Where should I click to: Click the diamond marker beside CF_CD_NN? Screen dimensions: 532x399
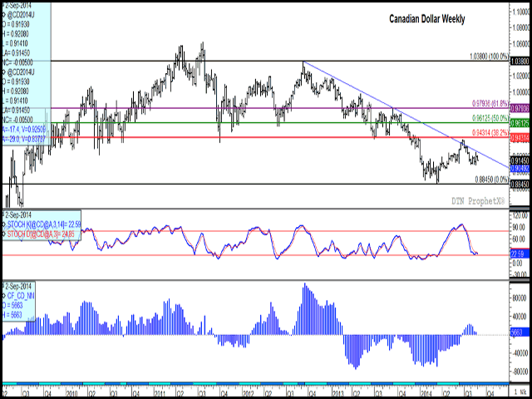pyautogui.click(x=4, y=296)
